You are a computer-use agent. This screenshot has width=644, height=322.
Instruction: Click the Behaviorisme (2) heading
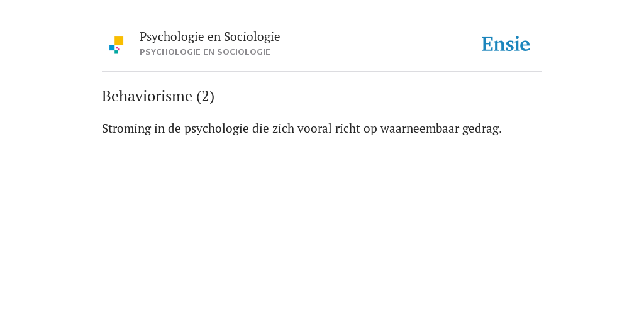pos(158,96)
